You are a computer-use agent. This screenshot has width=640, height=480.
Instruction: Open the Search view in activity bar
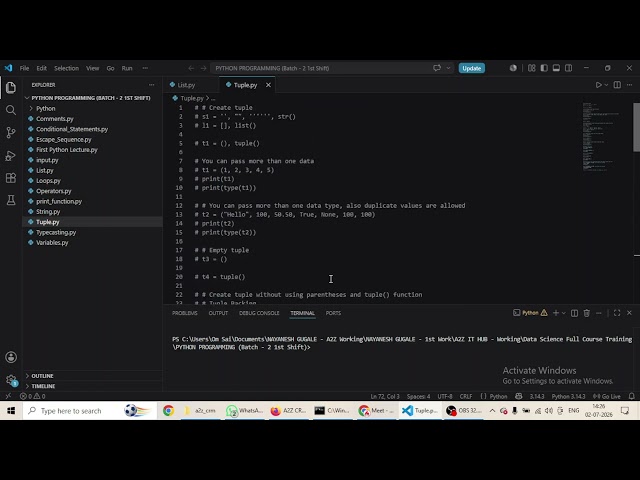pyautogui.click(x=11, y=110)
